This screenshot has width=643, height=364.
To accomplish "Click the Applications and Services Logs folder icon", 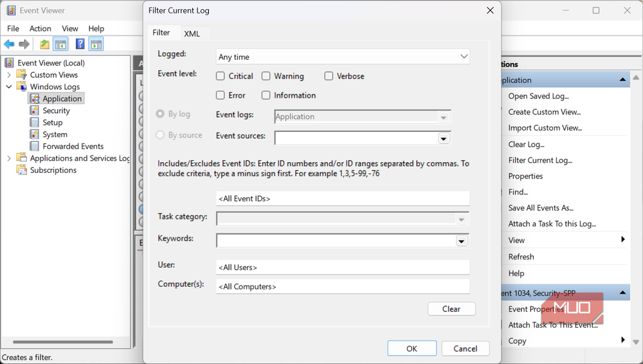I will point(21,158).
